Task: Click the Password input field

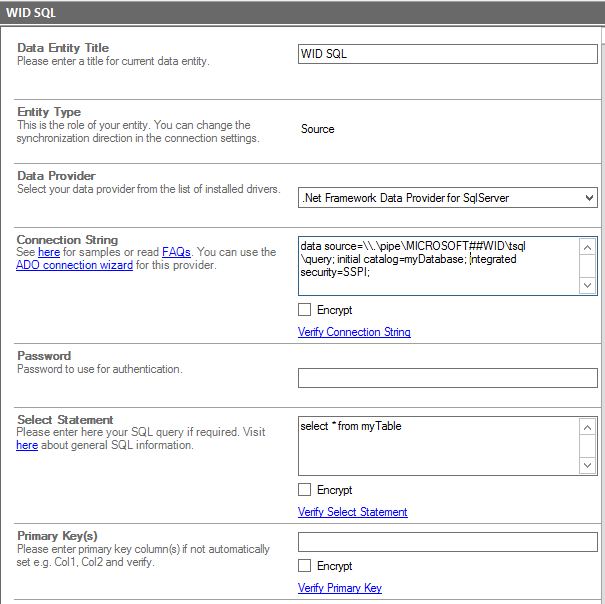Action: coord(447,378)
